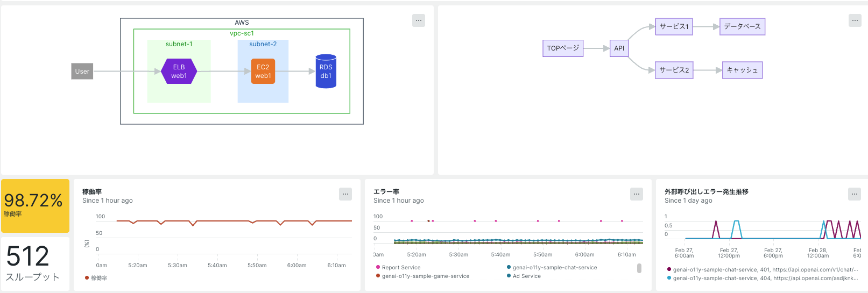Click the RDS db1 database icon
Viewport: 868px width, 293px height.
pyautogui.click(x=326, y=72)
